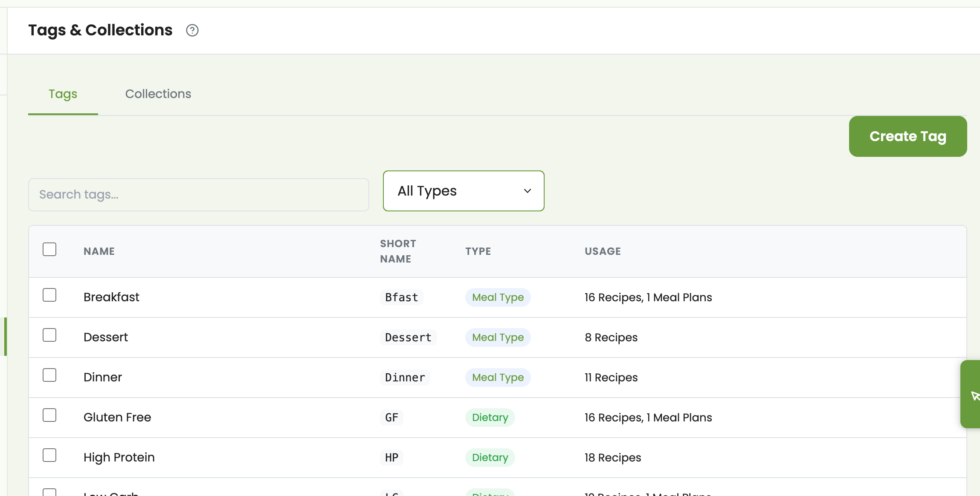Click the SHORT NAME column header
The height and width of the screenshot is (496, 980).
(x=398, y=251)
